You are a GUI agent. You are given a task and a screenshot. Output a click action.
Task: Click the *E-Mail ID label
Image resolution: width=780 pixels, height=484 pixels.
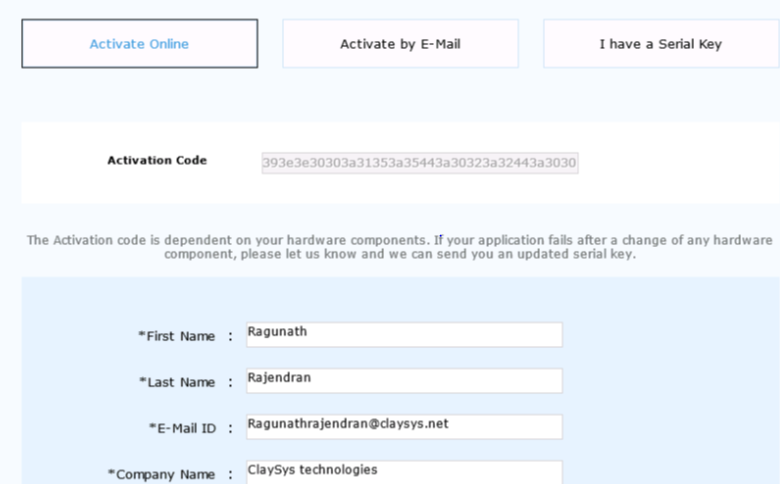pyautogui.click(x=183, y=428)
